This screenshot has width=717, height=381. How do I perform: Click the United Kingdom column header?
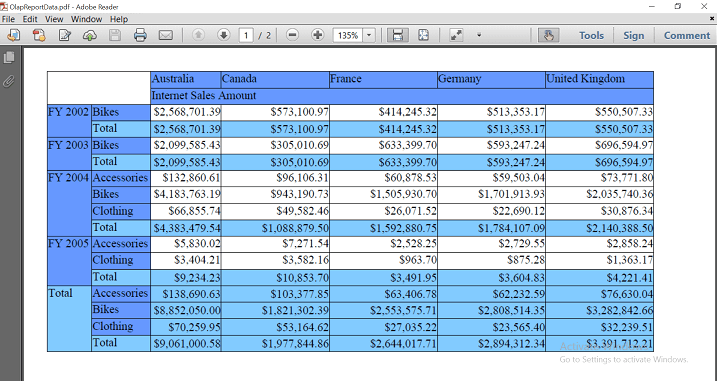coord(599,79)
